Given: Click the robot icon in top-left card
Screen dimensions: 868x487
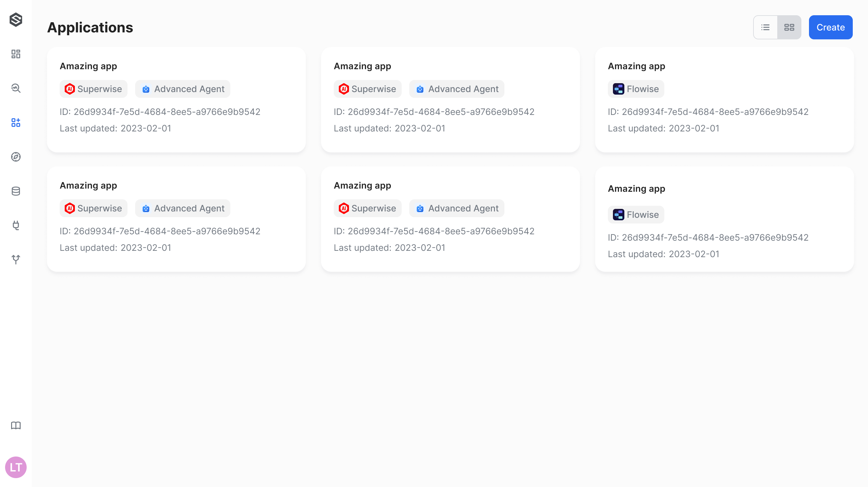Looking at the screenshot, I should pyautogui.click(x=146, y=89).
